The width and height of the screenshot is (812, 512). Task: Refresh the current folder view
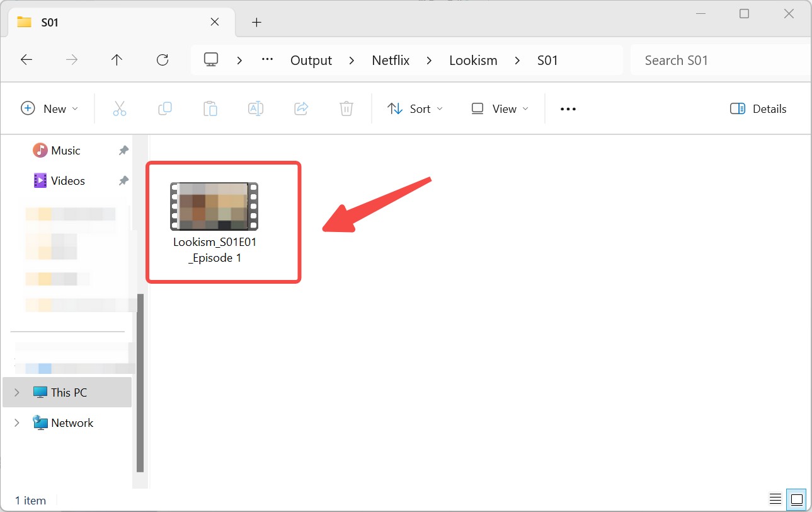point(163,60)
